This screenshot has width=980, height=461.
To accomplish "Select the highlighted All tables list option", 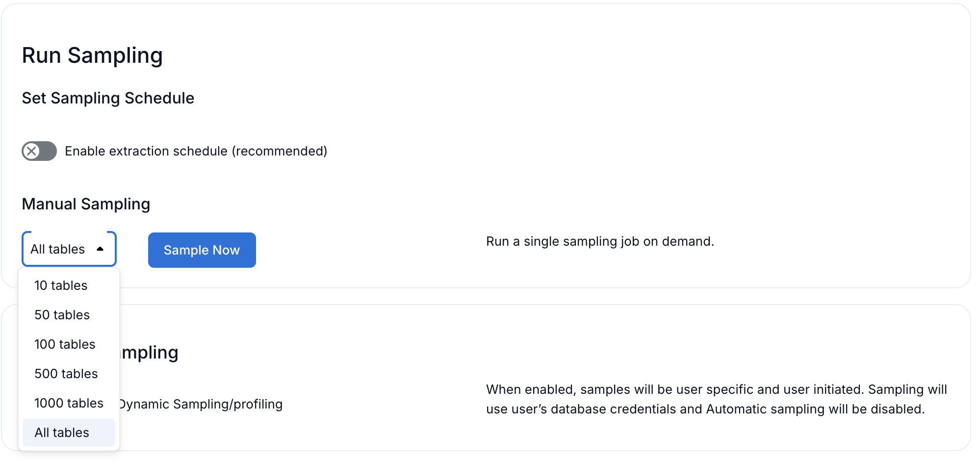I will point(62,433).
